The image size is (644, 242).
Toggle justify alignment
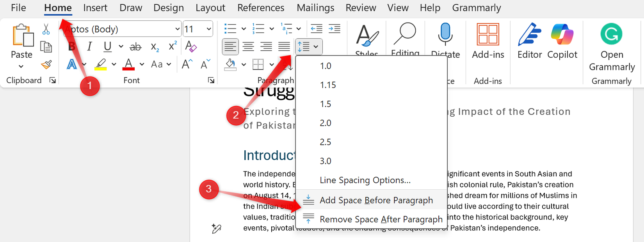coord(284,47)
